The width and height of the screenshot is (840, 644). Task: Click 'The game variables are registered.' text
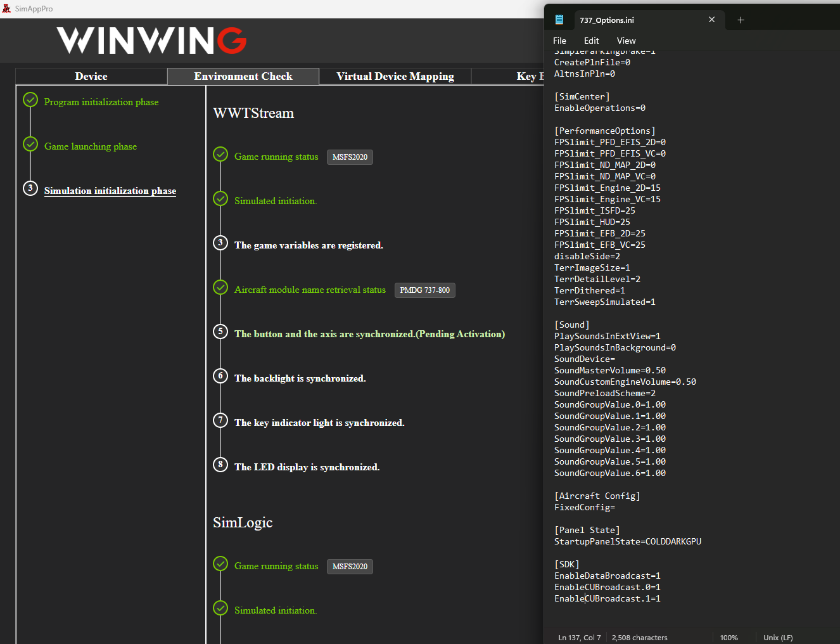(309, 245)
